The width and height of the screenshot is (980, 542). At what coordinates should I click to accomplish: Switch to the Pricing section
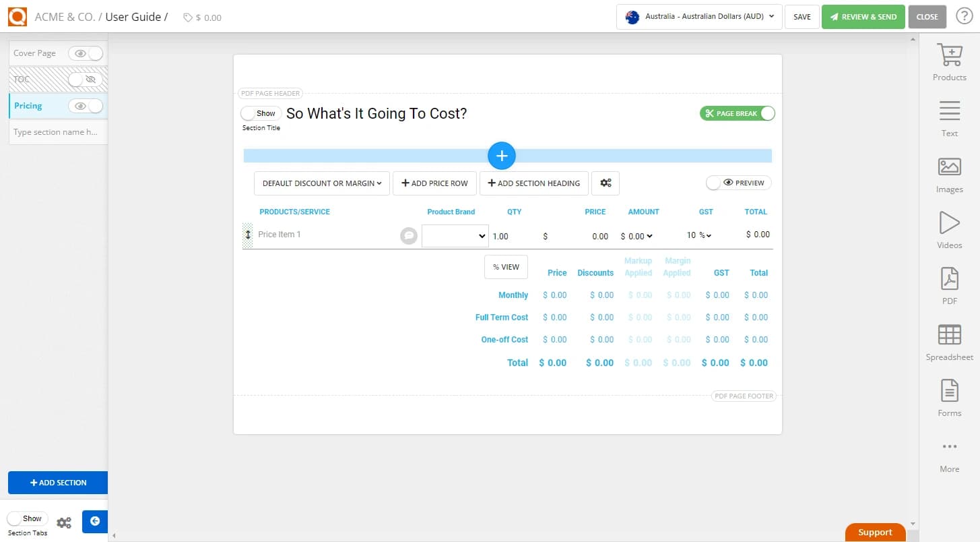point(28,105)
